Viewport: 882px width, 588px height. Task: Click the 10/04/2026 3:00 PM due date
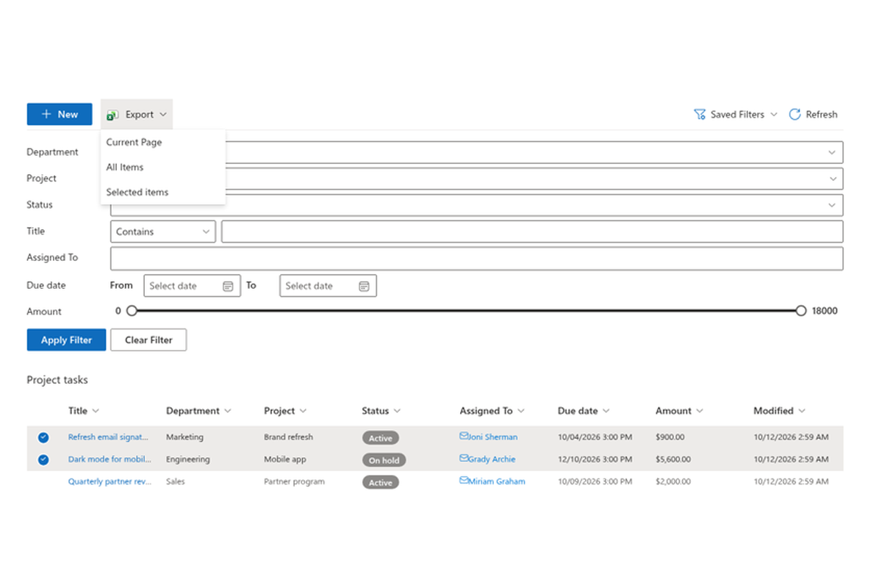click(595, 437)
